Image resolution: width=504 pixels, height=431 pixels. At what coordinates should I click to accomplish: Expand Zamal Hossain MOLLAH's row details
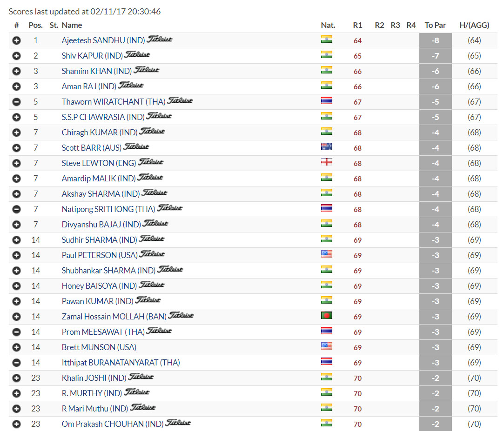[x=16, y=317]
